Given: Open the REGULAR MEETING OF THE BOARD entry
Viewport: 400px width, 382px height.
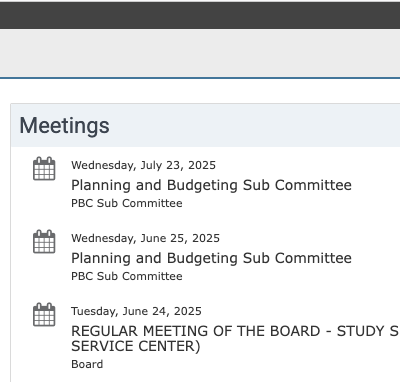Looking at the screenshot, I should [235, 338].
